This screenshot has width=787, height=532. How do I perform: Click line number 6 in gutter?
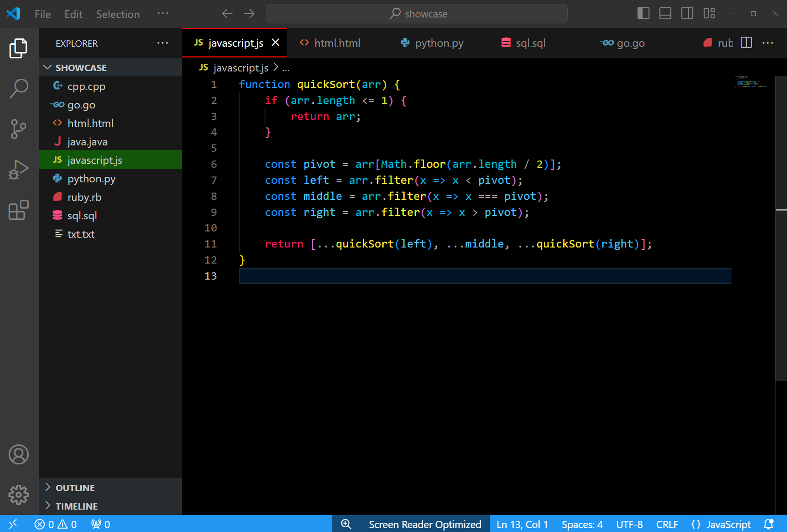pyautogui.click(x=214, y=164)
